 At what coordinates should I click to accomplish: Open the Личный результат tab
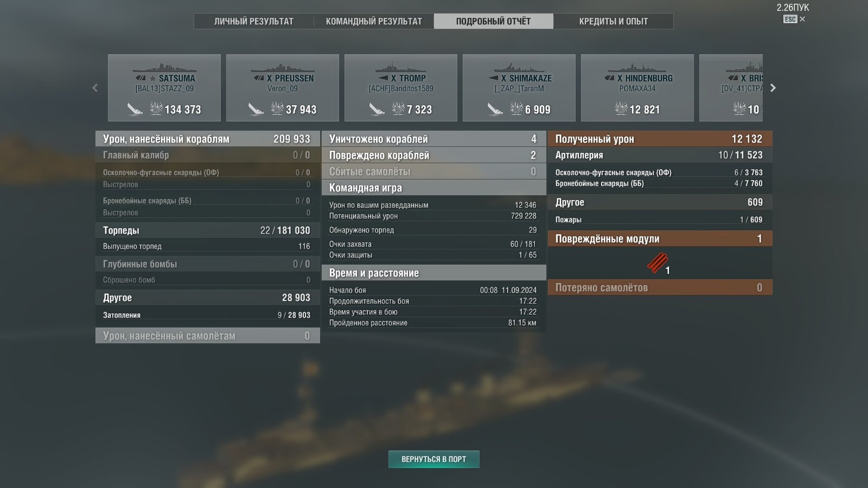coord(254,21)
